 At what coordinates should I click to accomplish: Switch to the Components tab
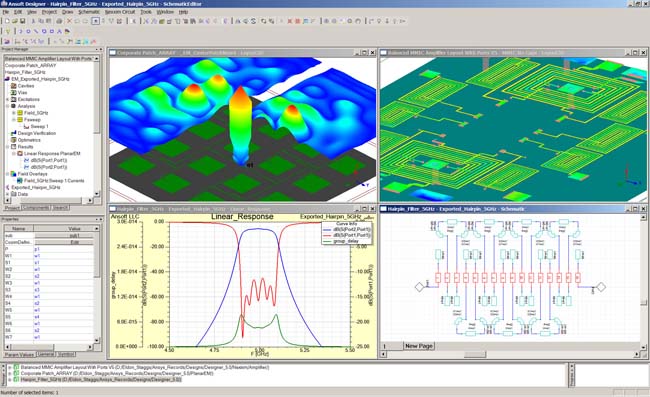coord(36,208)
